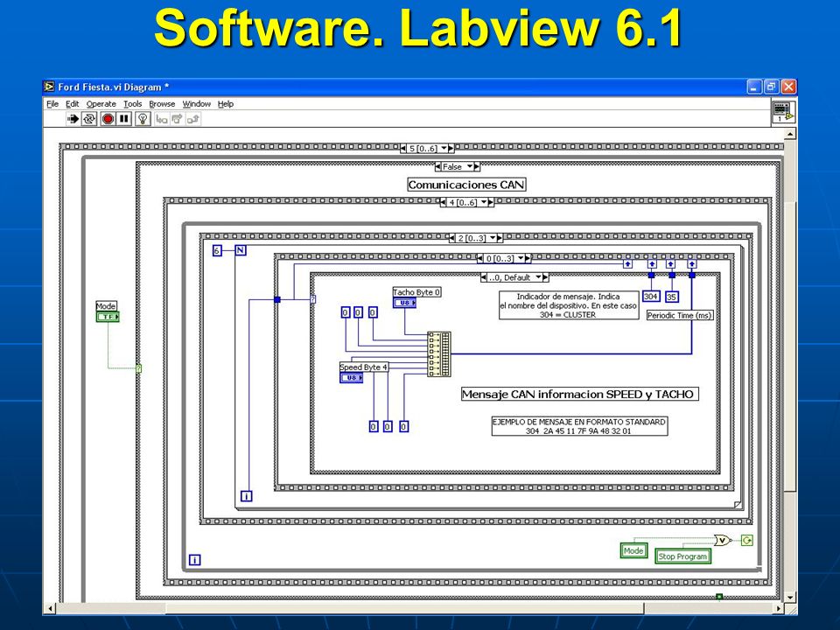The height and width of the screenshot is (630, 840).
Task: Select the Speed Byte 4 U8 terminal
Action: (x=352, y=378)
